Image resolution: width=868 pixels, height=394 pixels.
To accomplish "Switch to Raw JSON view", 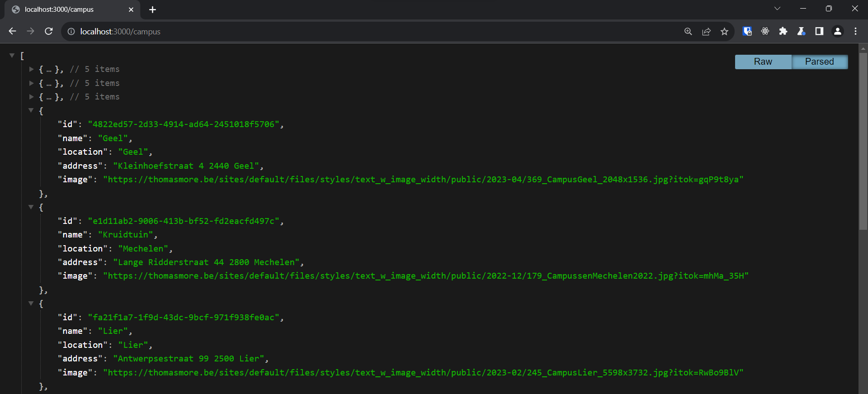I will [x=763, y=62].
